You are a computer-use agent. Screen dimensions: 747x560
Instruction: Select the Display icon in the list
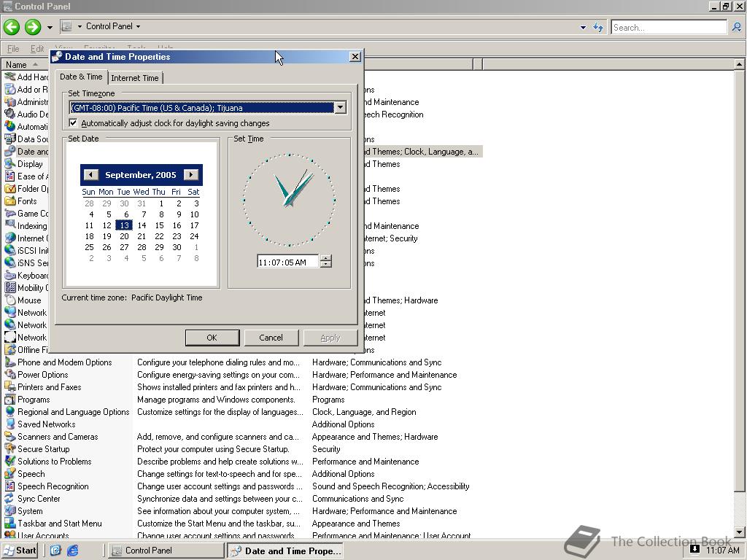point(10,164)
